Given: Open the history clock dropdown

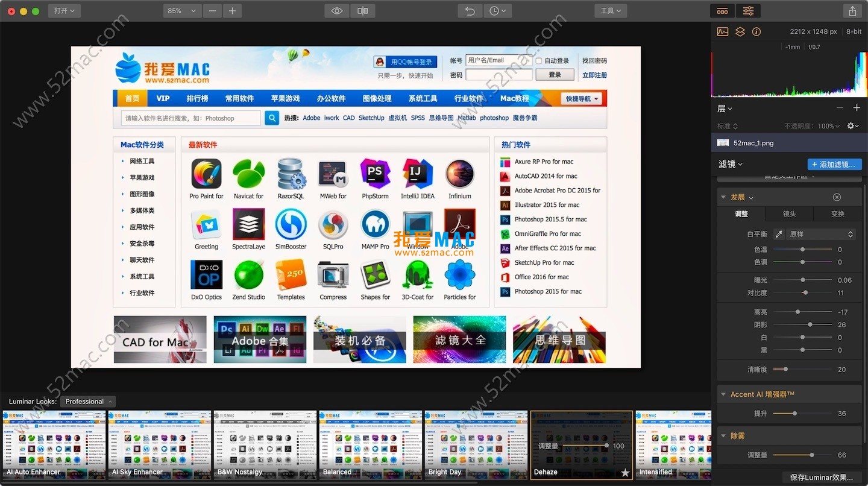Looking at the screenshot, I should tap(497, 11).
